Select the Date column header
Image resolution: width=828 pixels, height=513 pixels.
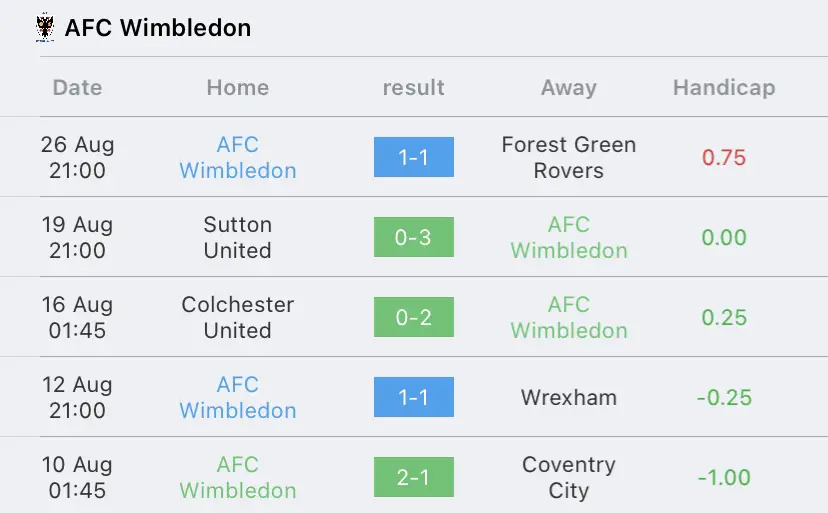click(x=78, y=88)
